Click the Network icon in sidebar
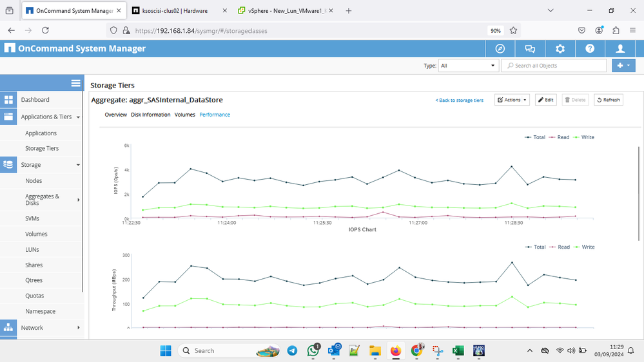Screen dimensions: 644x362 point(8,328)
